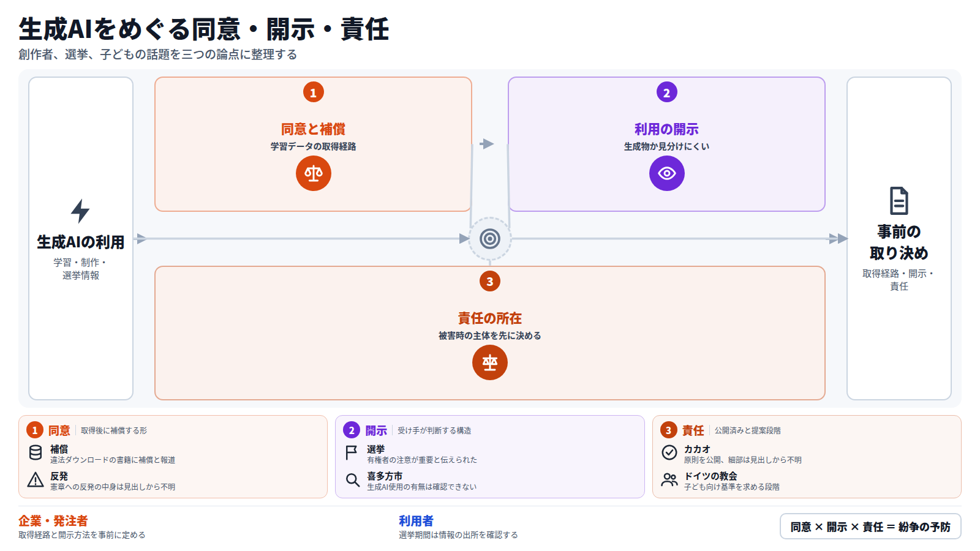The image size is (980, 551).
Task: Click the lightning bolt icon above 生成AIの利用
Action: 80,211
